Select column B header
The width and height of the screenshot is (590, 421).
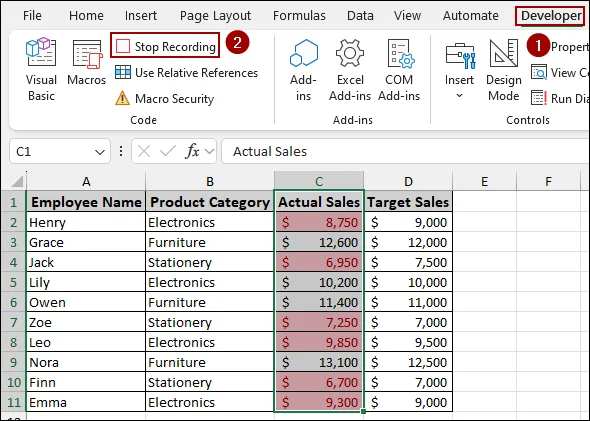point(210,181)
